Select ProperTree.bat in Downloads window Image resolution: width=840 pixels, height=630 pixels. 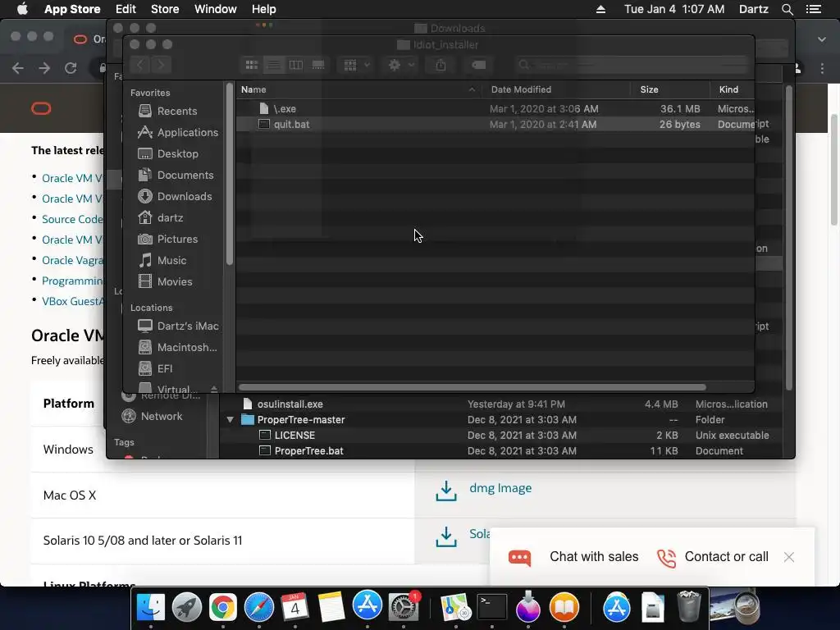click(308, 451)
